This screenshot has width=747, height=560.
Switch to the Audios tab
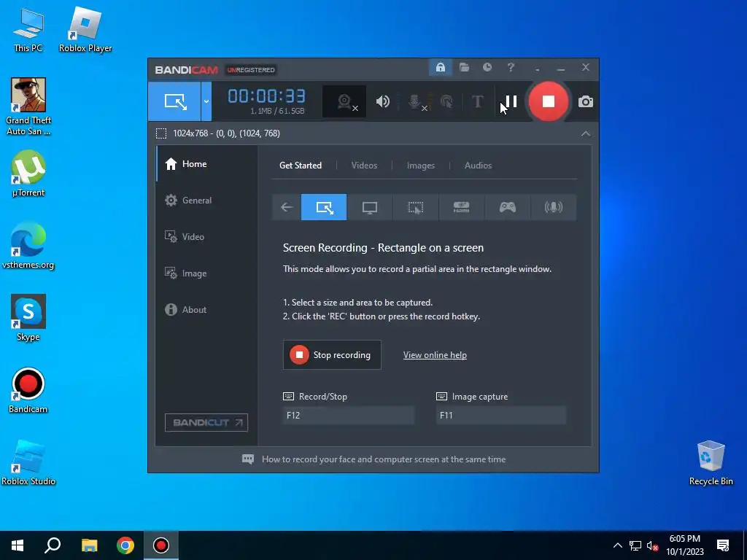point(478,166)
